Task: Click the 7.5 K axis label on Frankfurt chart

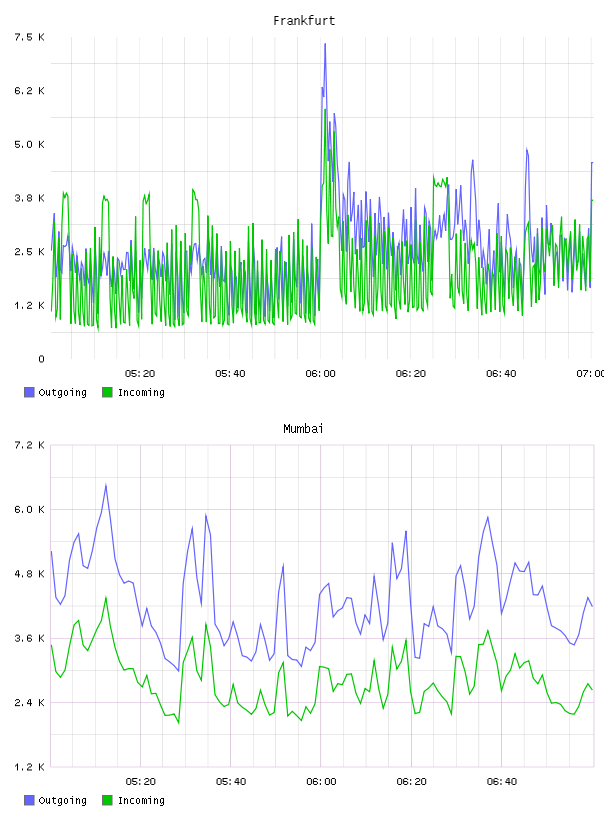Action: [x=30, y=37]
